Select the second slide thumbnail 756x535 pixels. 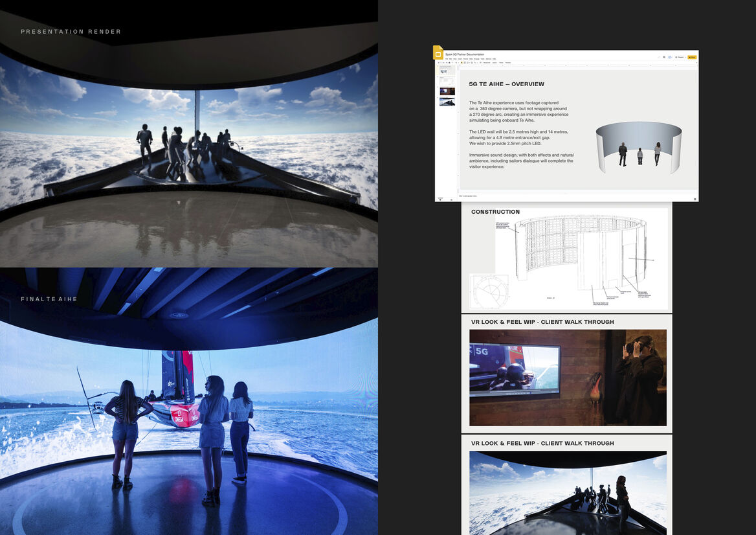tap(447, 80)
